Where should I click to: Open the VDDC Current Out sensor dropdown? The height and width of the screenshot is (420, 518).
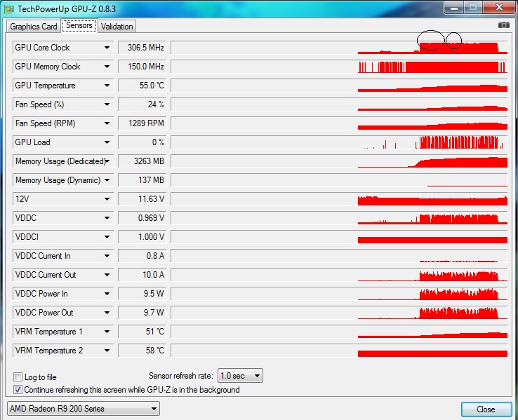click(x=107, y=275)
